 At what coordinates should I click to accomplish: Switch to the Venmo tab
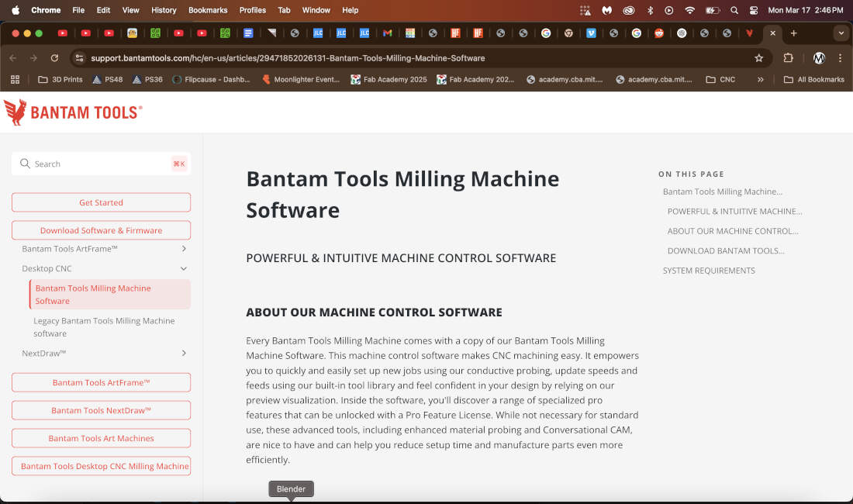[591, 33]
